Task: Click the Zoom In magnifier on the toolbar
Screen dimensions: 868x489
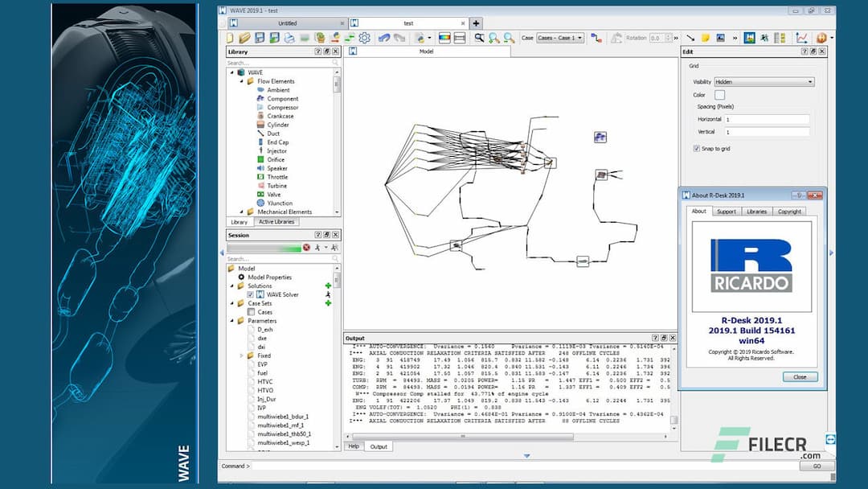Action: pos(493,38)
